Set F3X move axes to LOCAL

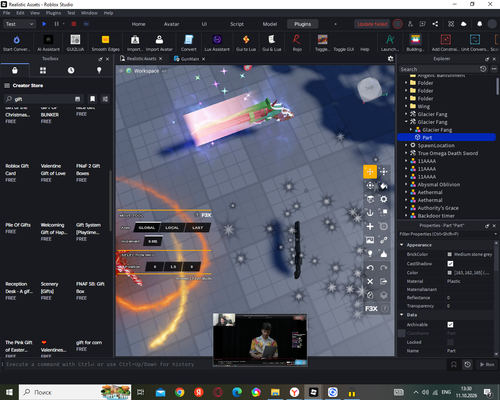(172, 228)
